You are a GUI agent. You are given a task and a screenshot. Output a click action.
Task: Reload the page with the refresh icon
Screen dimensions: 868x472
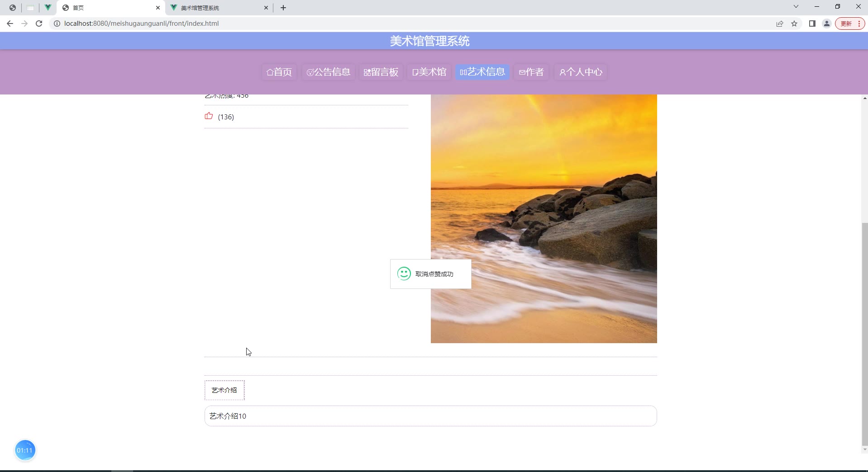pos(39,24)
